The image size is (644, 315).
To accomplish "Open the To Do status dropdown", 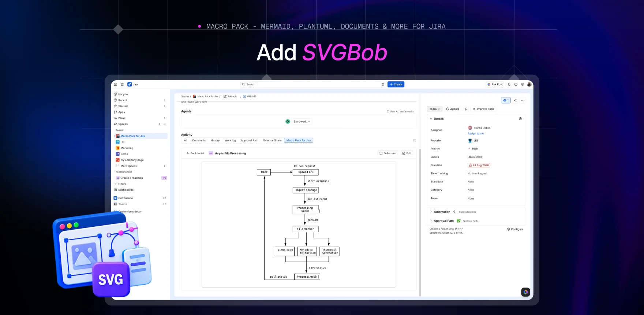I will point(435,109).
